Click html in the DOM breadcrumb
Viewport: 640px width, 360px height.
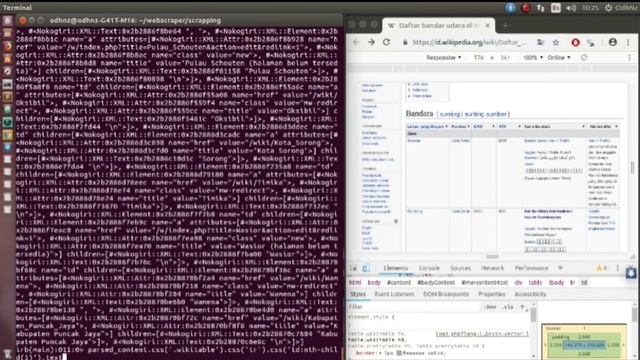[355, 282]
